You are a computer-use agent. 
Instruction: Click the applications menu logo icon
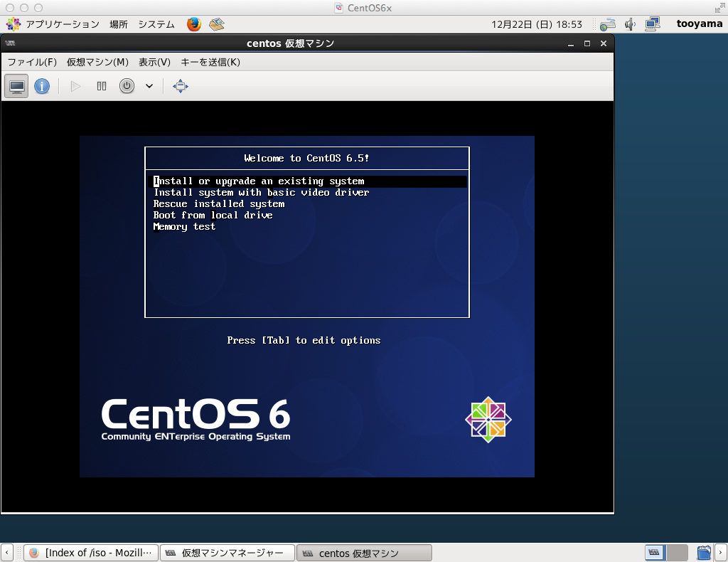click(13, 24)
